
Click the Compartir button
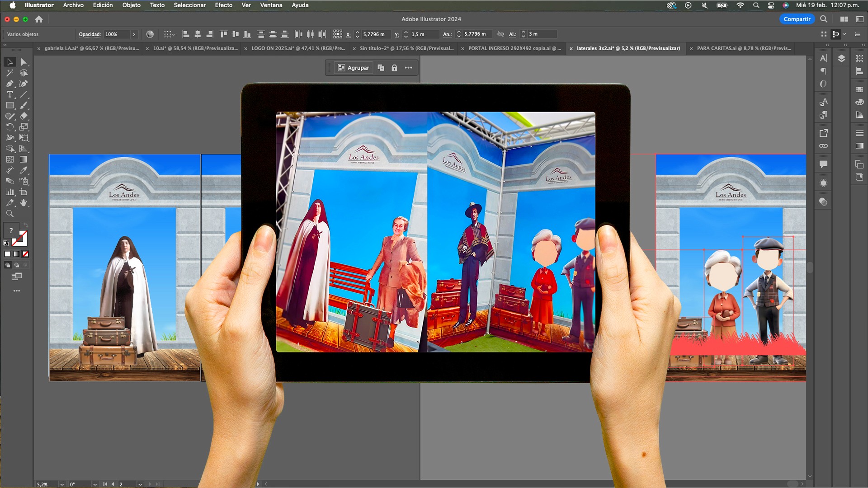point(797,19)
